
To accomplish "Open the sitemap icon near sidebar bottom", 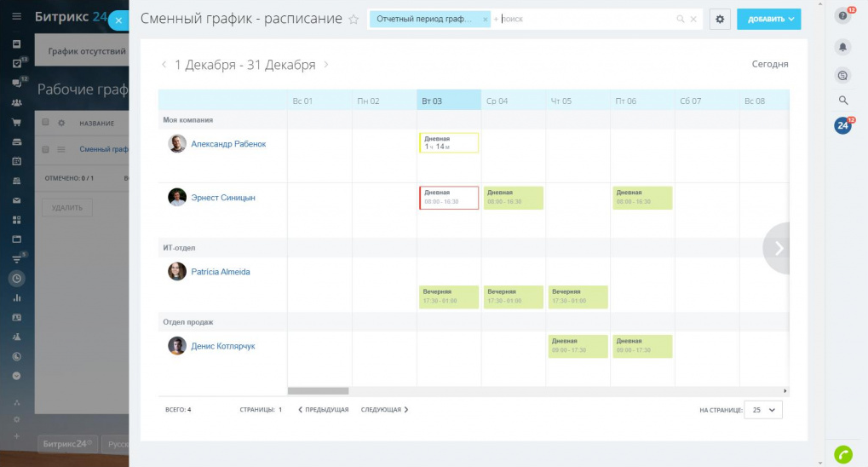I will [x=16, y=403].
